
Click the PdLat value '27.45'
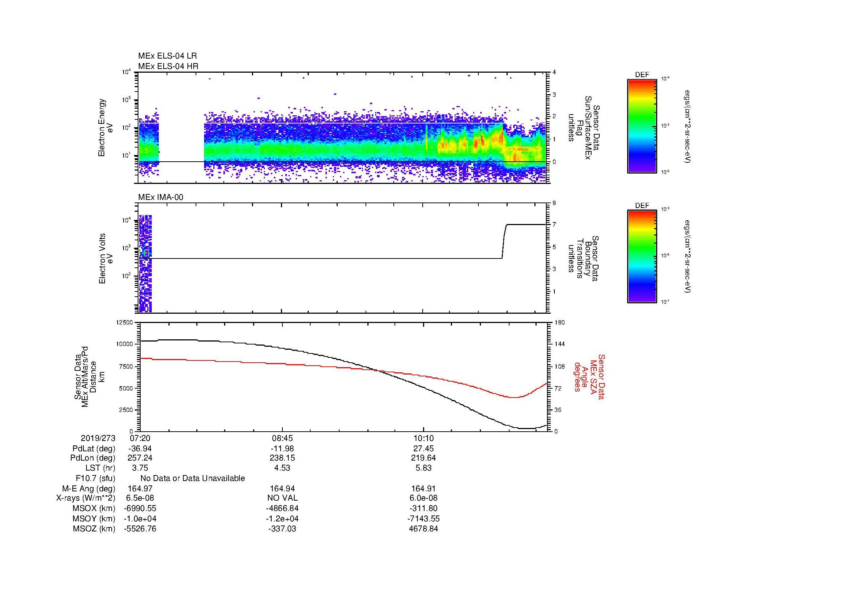[x=423, y=449]
